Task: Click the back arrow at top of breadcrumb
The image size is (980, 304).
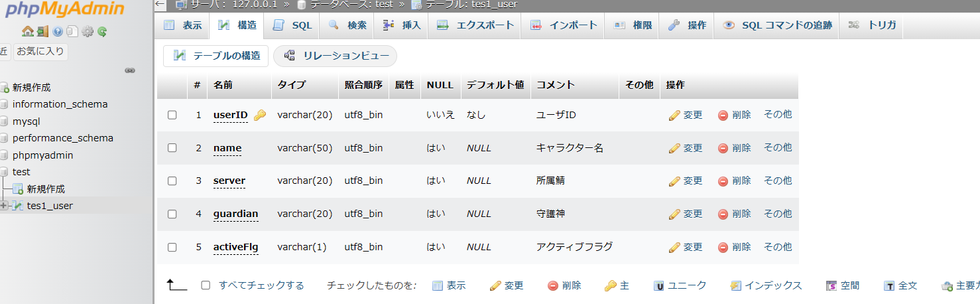Action: pos(160,4)
